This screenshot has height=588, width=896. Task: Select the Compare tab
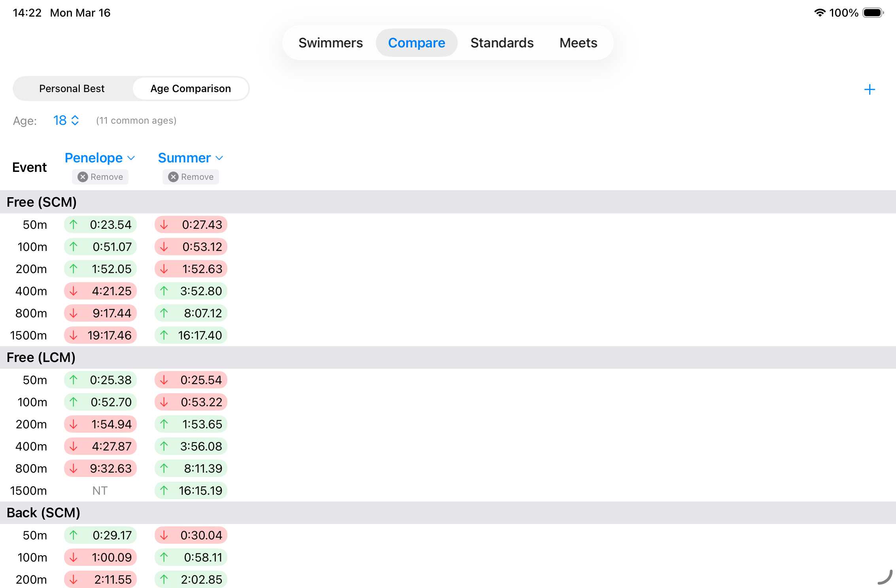[416, 43]
